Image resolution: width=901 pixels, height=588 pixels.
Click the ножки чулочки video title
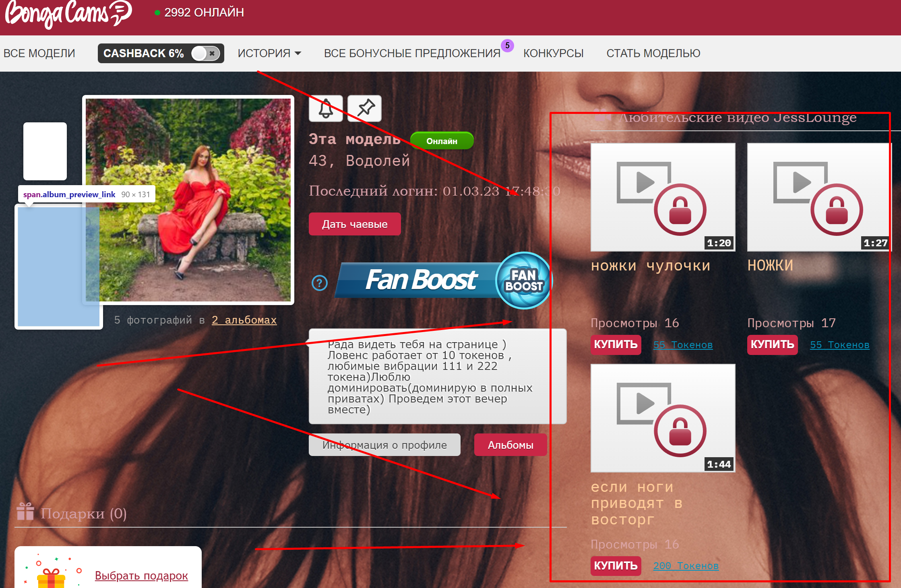tap(651, 266)
